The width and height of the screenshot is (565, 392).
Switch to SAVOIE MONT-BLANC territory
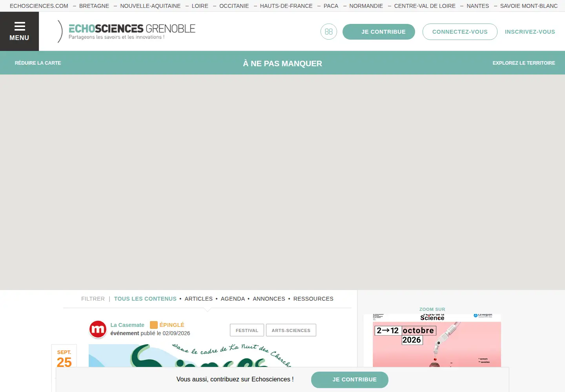529,6
